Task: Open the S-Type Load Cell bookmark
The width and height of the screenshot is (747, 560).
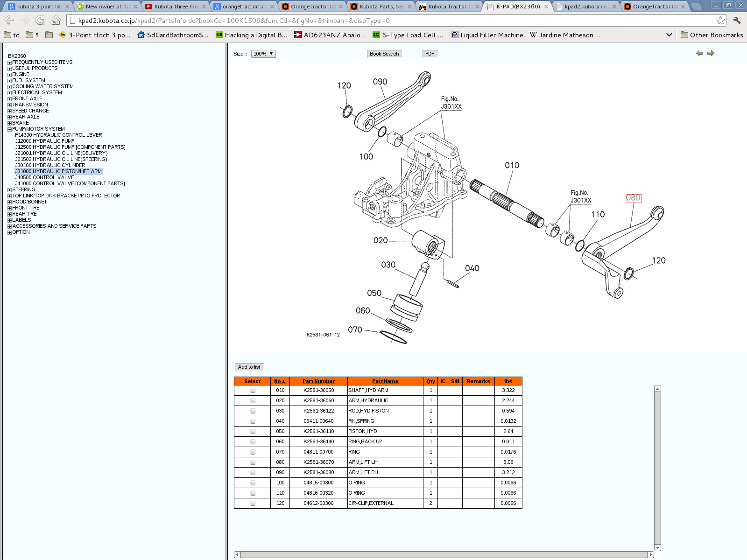Action: coord(408,35)
